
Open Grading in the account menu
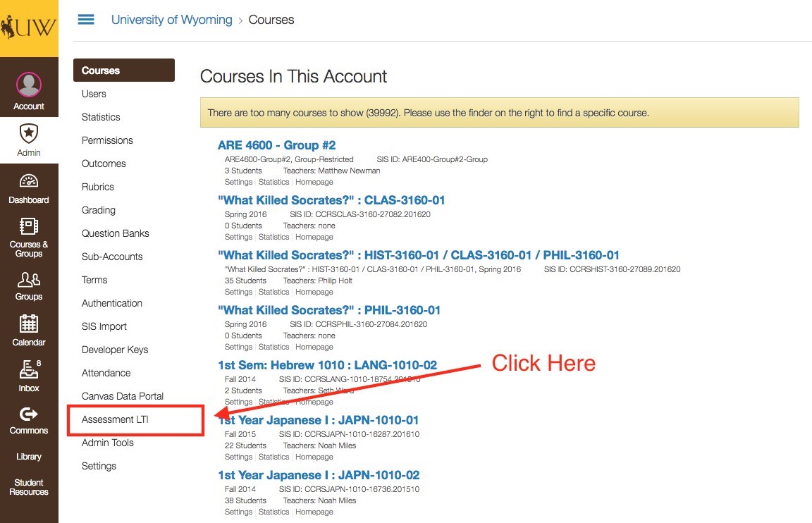(x=99, y=210)
